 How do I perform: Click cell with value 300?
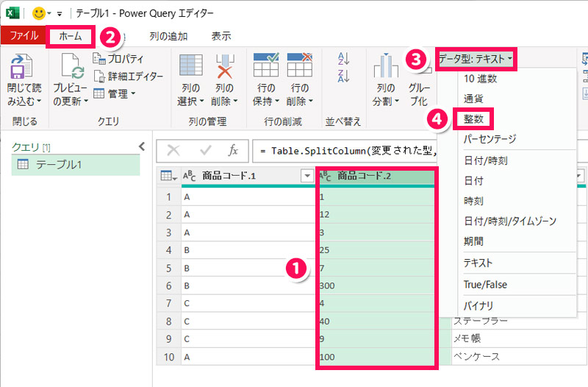pyautogui.click(x=376, y=285)
